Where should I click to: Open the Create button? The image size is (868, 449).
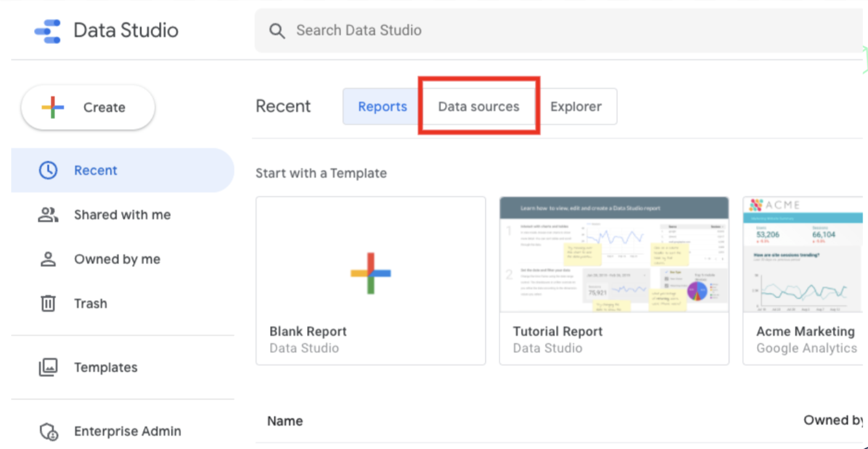coord(88,107)
